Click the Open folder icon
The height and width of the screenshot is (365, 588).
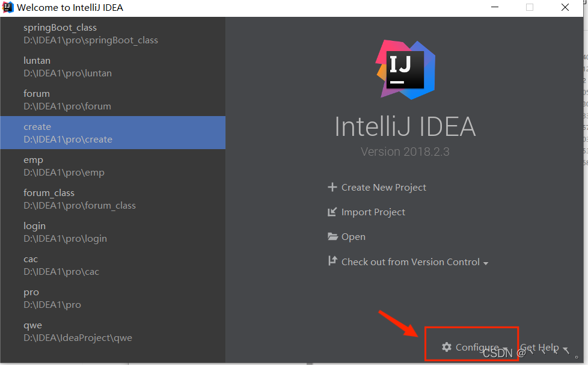click(332, 237)
